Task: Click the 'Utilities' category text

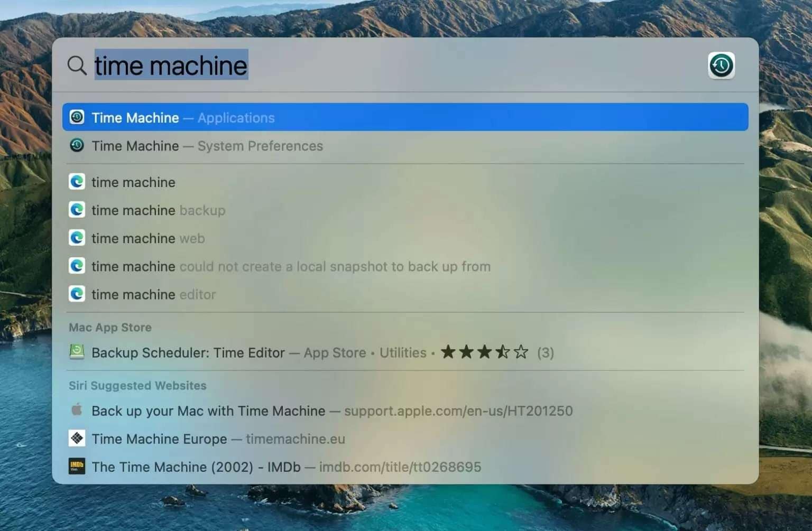Action: tap(403, 352)
